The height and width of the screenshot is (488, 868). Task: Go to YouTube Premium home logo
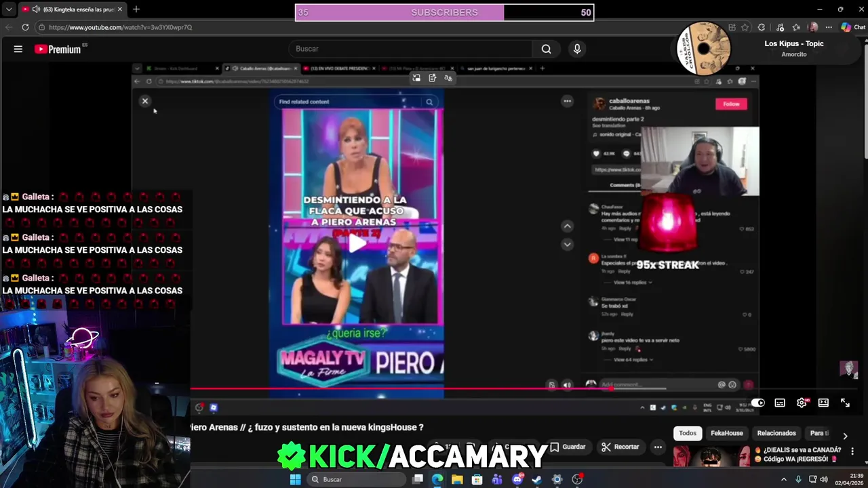tap(58, 49)
